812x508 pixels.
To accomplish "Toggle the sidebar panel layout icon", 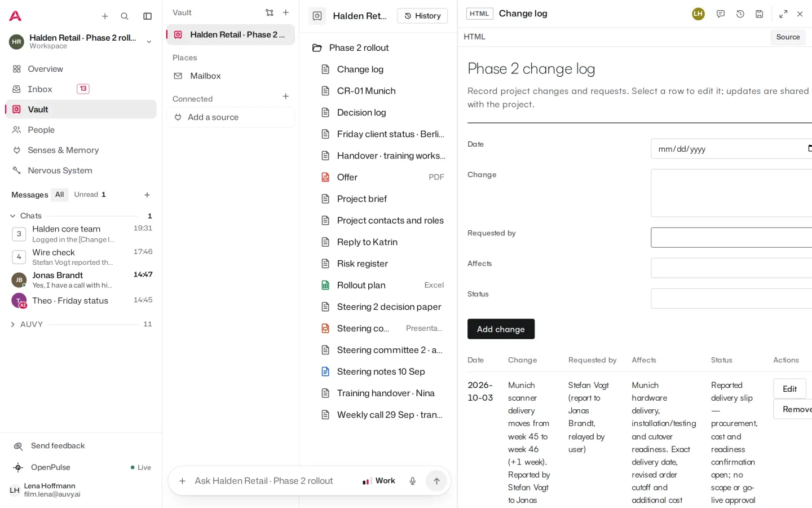I will tap(148, 16).
